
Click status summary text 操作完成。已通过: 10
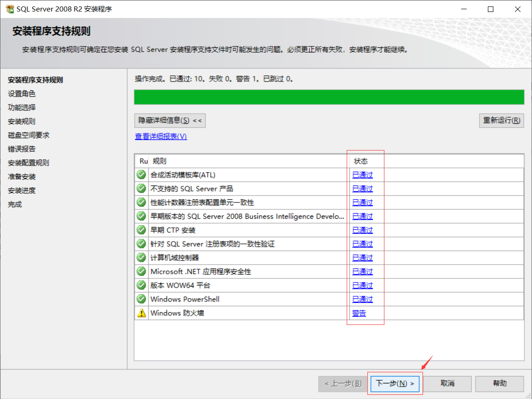tap(170, 79)
